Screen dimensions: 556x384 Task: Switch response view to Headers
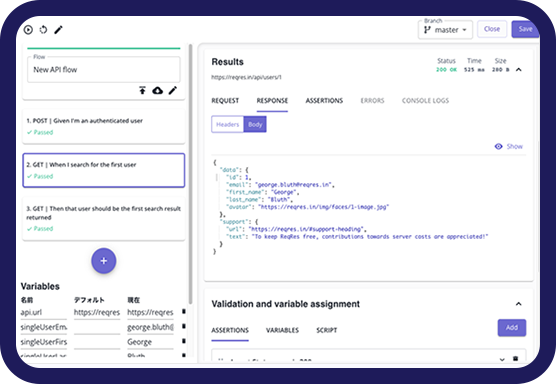pos(227,124)
